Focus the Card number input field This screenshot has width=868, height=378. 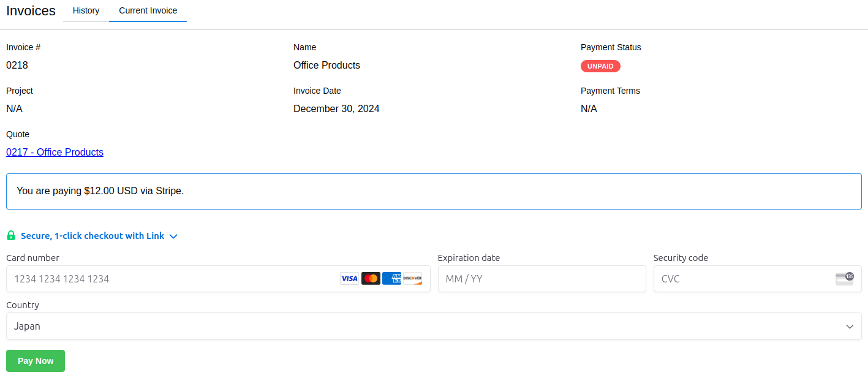pyautogui.click(x=218, y=279)
